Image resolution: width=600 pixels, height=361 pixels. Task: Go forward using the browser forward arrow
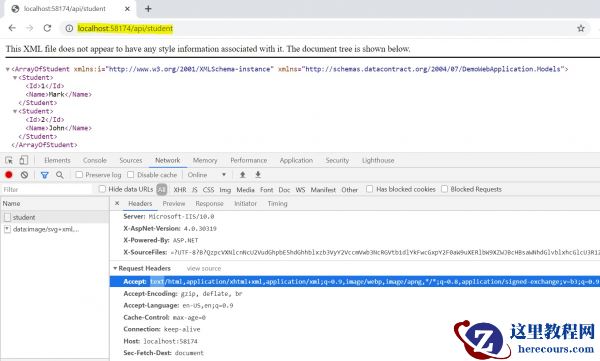[x=29, y=28]
